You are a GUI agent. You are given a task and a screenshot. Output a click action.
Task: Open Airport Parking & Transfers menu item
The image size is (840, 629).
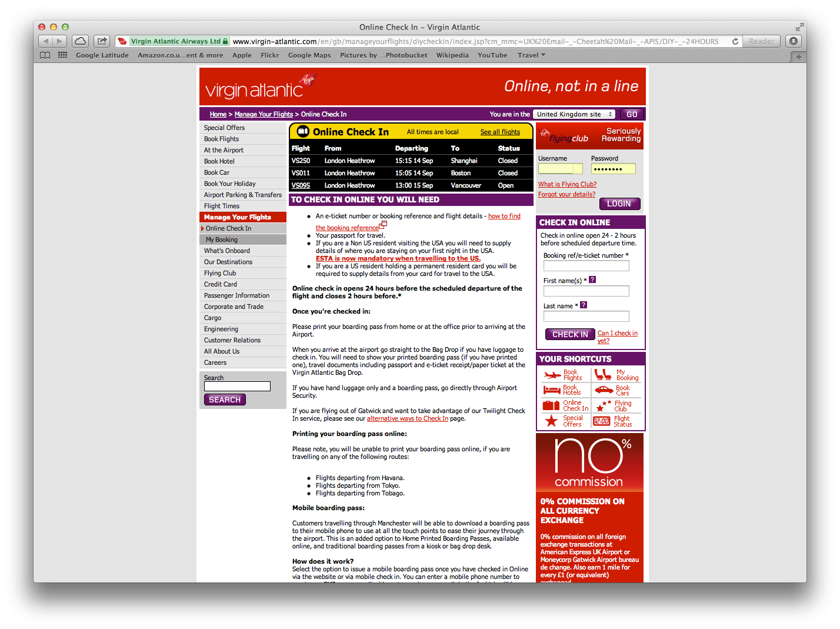(x=243, y=195)
